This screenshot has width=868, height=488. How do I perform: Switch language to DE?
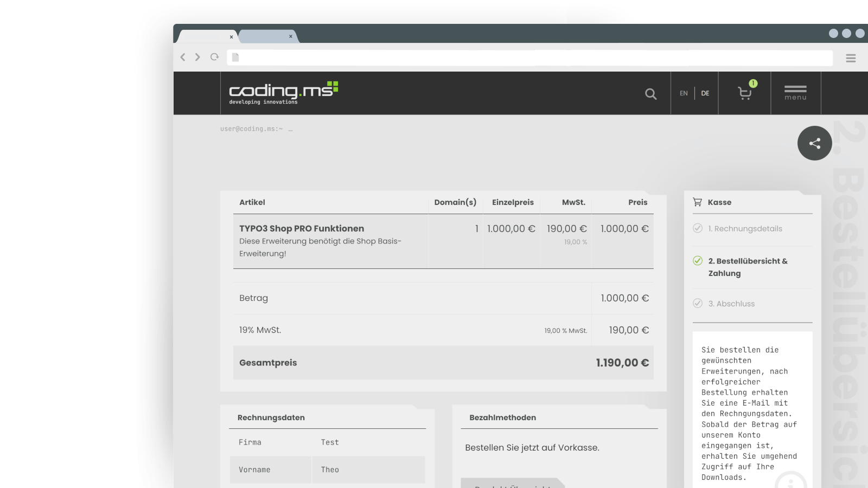(705, 93)
